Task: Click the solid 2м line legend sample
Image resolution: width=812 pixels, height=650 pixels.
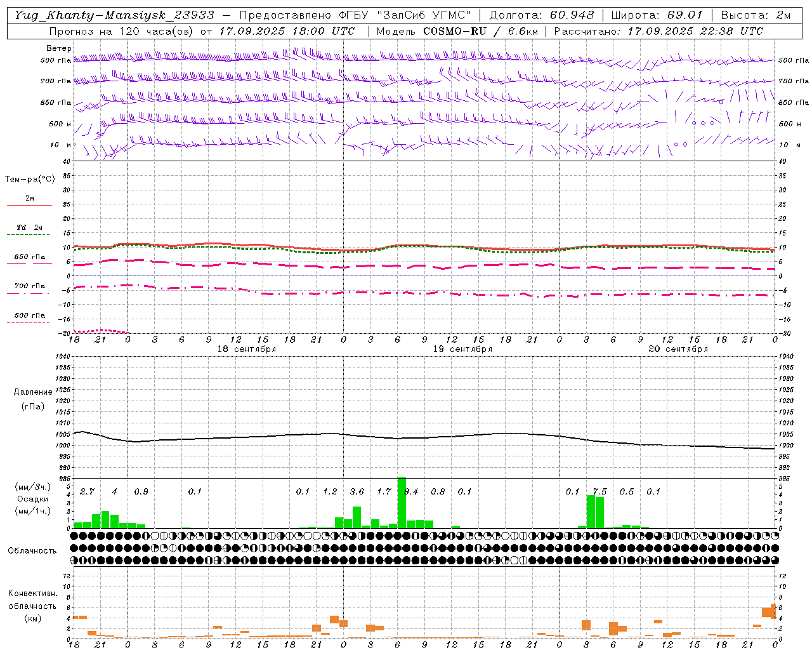Action: tap(29, 205)
